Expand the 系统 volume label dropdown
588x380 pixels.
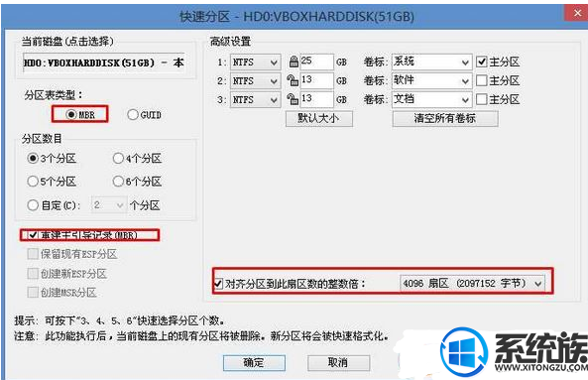pos(465,62)
